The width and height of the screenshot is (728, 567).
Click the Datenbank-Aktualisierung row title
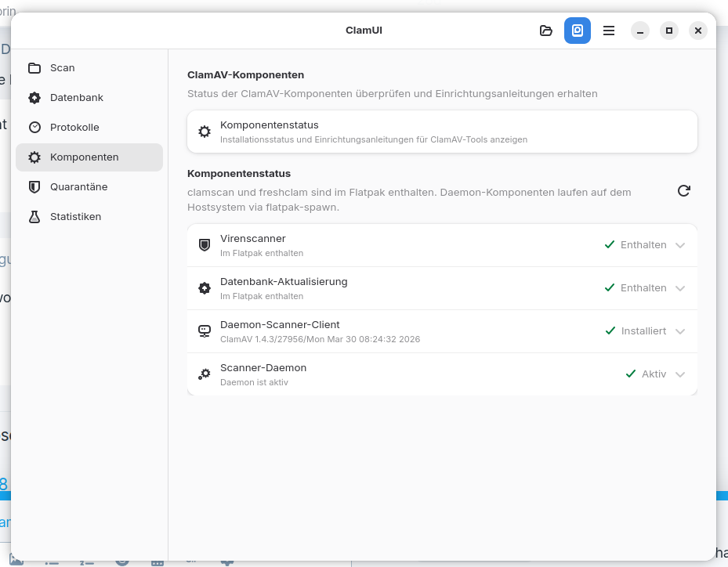click(284, 282)
